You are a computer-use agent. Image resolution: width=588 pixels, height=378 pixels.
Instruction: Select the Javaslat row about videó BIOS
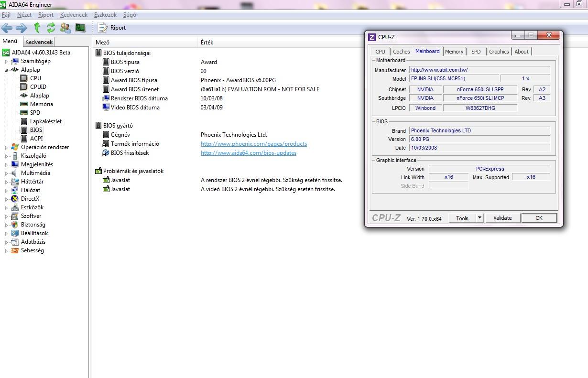point(120,189)
